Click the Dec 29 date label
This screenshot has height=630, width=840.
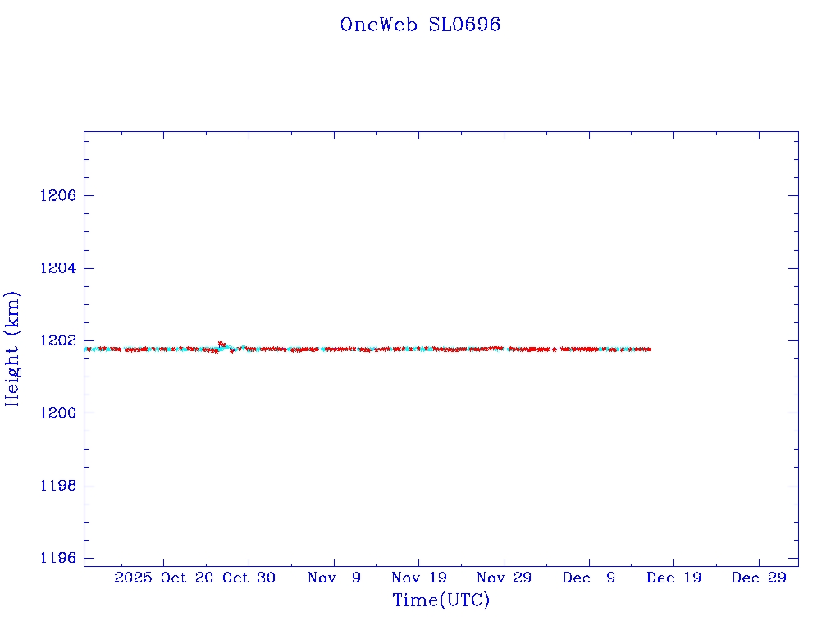point(759,577)
